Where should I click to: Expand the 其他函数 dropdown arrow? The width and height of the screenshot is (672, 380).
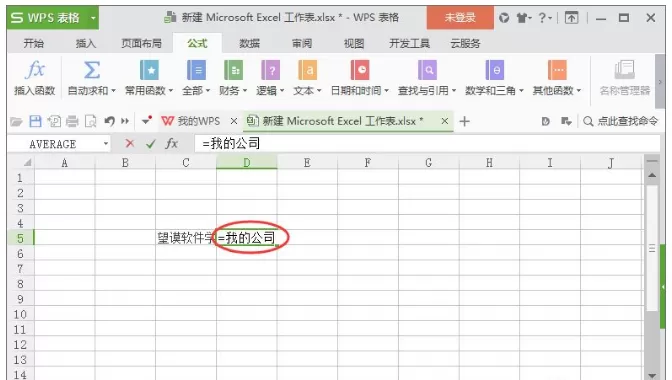(x=579, y=91)
